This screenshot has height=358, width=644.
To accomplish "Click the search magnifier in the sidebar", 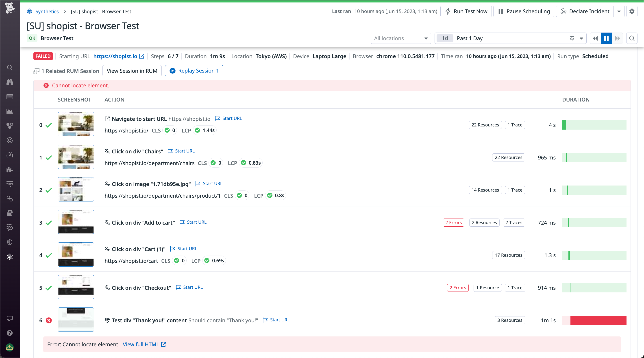I will coord(9,68).
